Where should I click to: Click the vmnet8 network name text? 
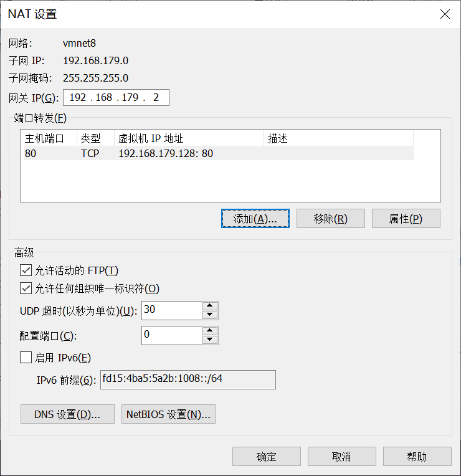80,43
